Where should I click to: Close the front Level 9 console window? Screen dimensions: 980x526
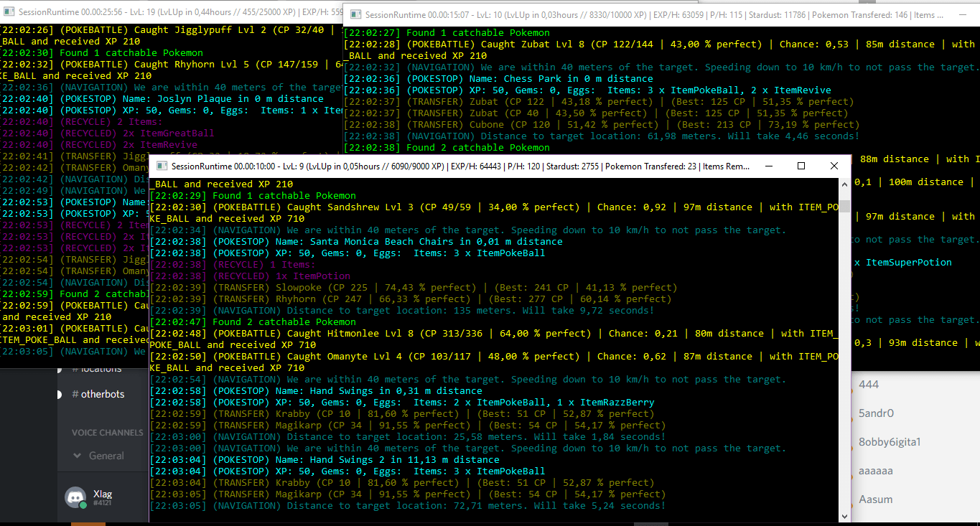click(x=834, y=166)
